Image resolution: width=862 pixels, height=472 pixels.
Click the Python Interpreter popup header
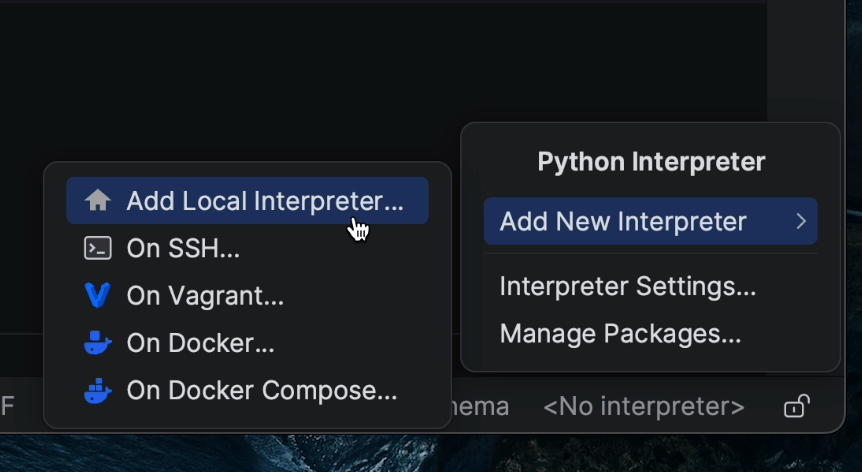651,161
